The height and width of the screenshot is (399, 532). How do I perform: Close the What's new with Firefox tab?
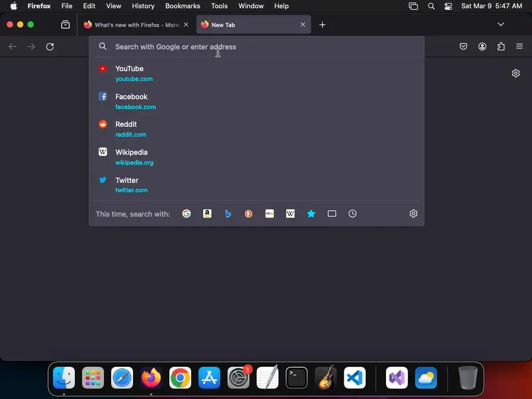coord(186,24)
